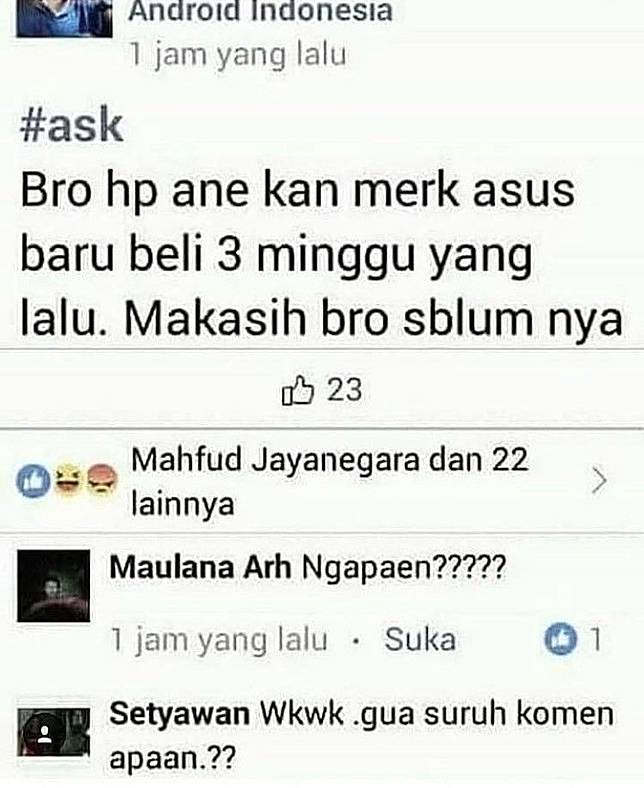The image size is (644, 788).
Task: Click the post timestamp 1 jam yang lalu
Action: click(238, 54)
